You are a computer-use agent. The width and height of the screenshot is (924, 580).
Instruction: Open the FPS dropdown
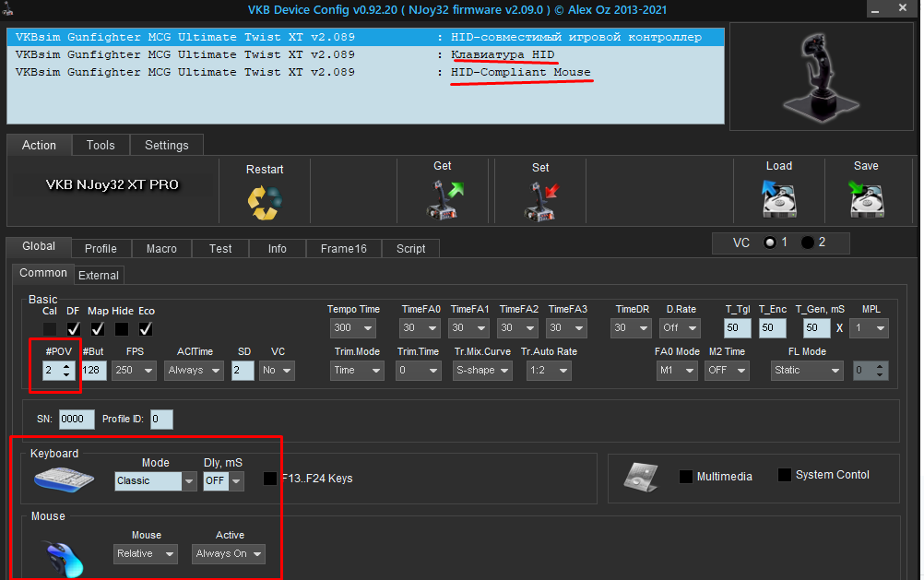(134, 370)
